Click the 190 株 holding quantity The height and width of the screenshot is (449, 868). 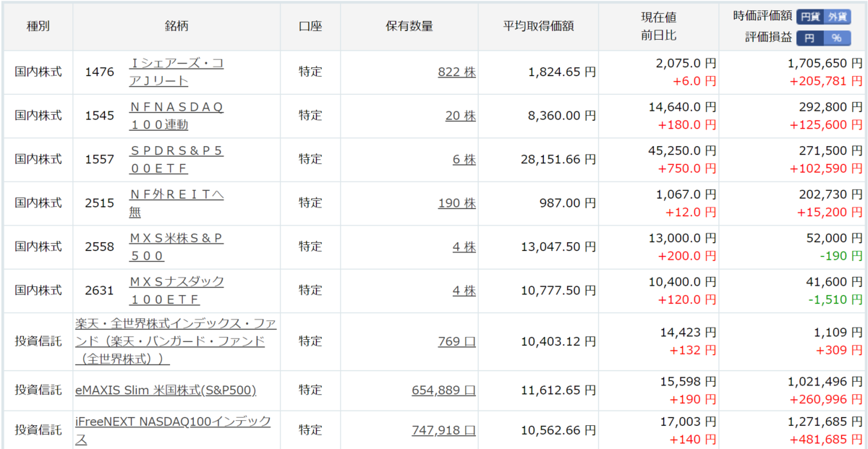(456, 203)
